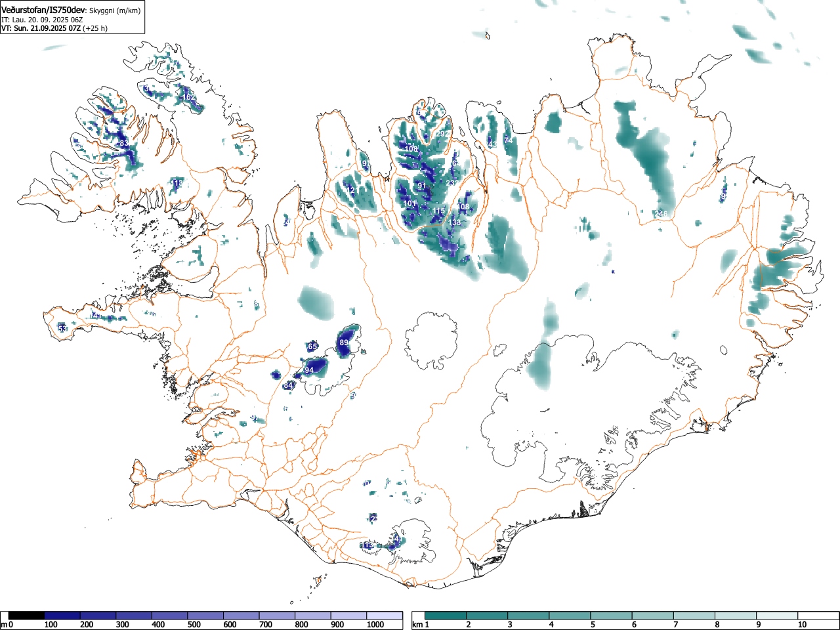840x630 pixels.
Task: Click the 4 tick label on km scale
Action: click(551, 625)
